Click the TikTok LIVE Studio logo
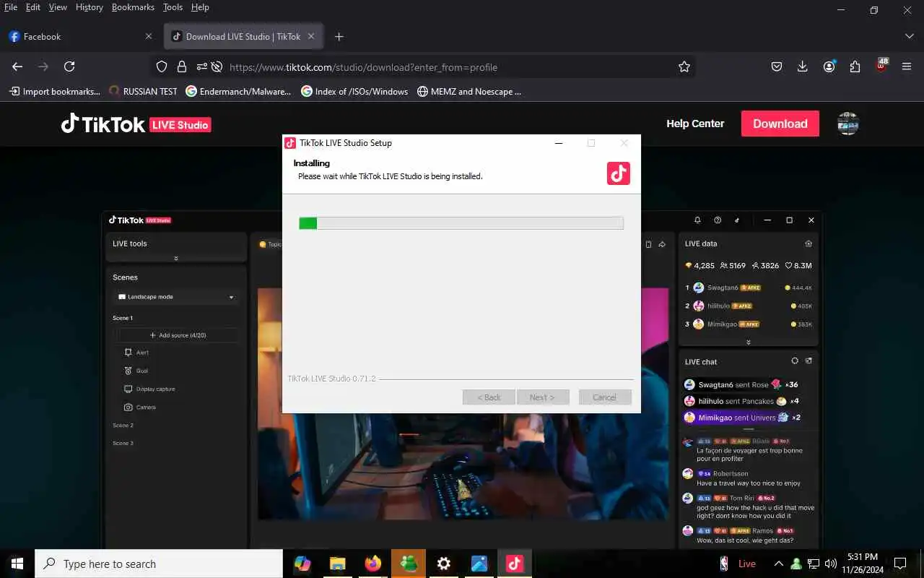Screen dimensions: 924x578 [x=136, y=124]
